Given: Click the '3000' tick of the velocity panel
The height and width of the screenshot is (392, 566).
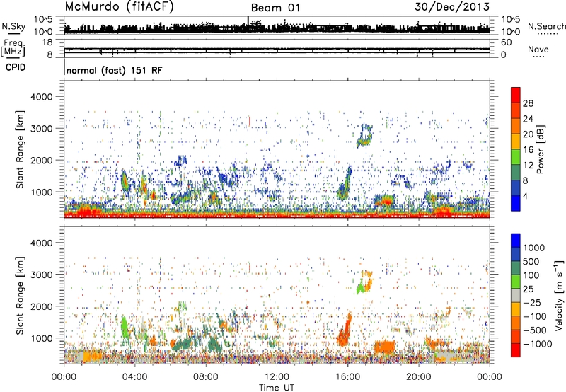Looking at the screenshot, I should pyautogui.click(x=42, y=275).
